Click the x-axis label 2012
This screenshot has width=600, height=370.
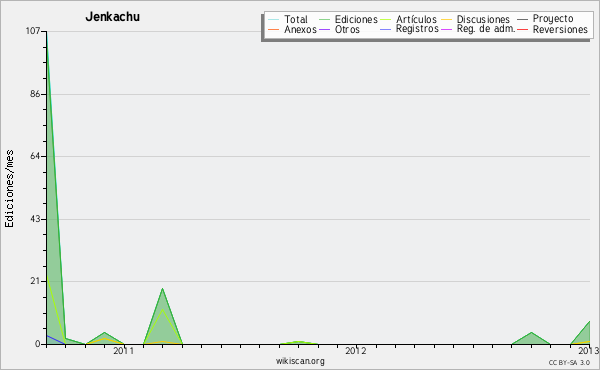pos(356,350)
